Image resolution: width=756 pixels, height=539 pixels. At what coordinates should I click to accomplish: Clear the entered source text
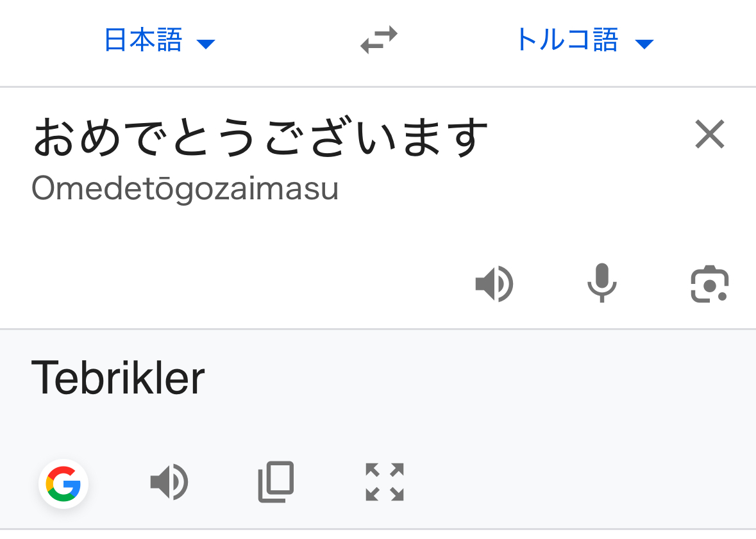point(709,135)
